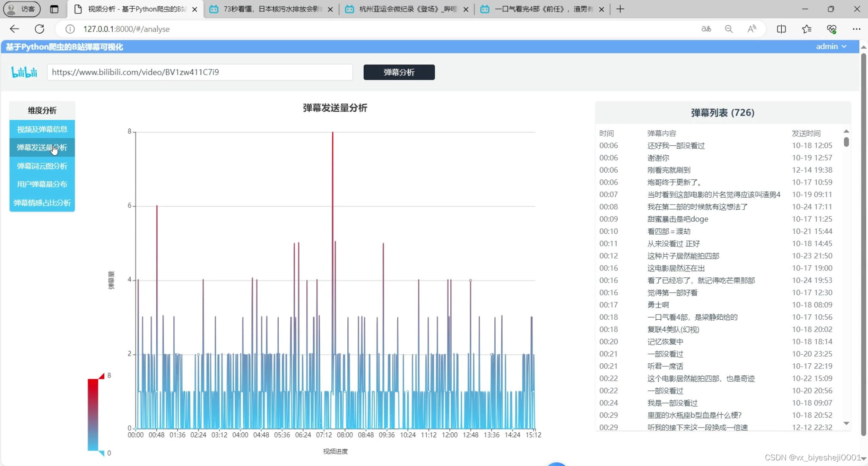Select 弹幕情感占比分析 in the sidebar
868x466 pixels.
click(42, 203)
